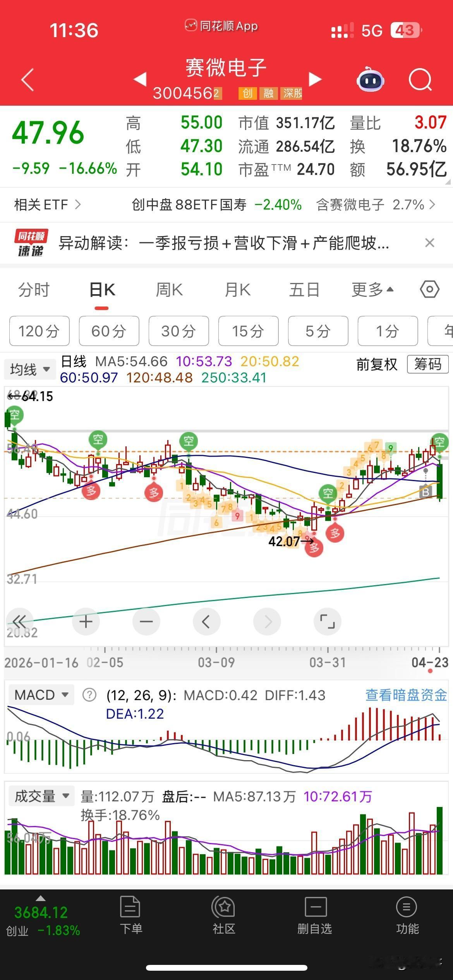Screen dimensions: 453x980
Task: Tap the 下单 order icon
Action: click(x=130, y=915)
